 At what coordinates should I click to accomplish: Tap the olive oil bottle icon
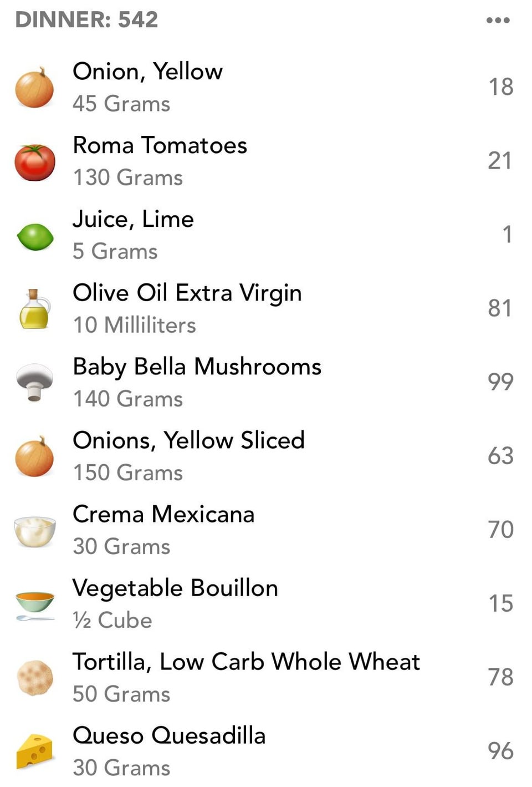(x=34, y=309)
